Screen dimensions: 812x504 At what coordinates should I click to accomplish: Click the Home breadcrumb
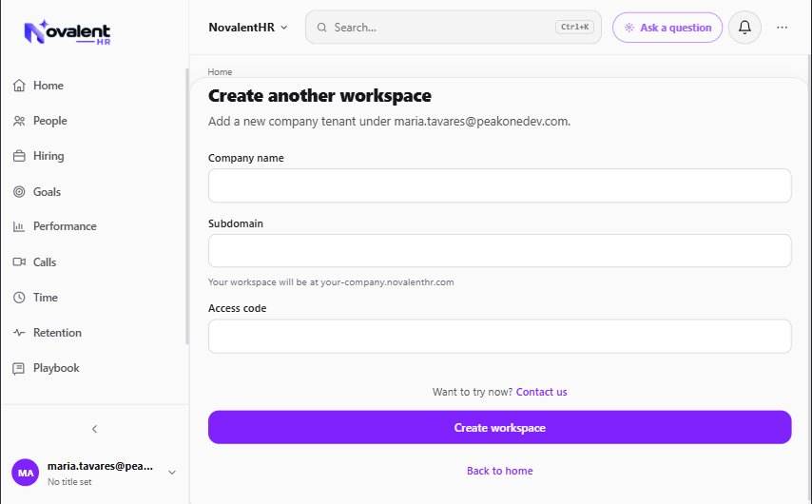point(220,72)
